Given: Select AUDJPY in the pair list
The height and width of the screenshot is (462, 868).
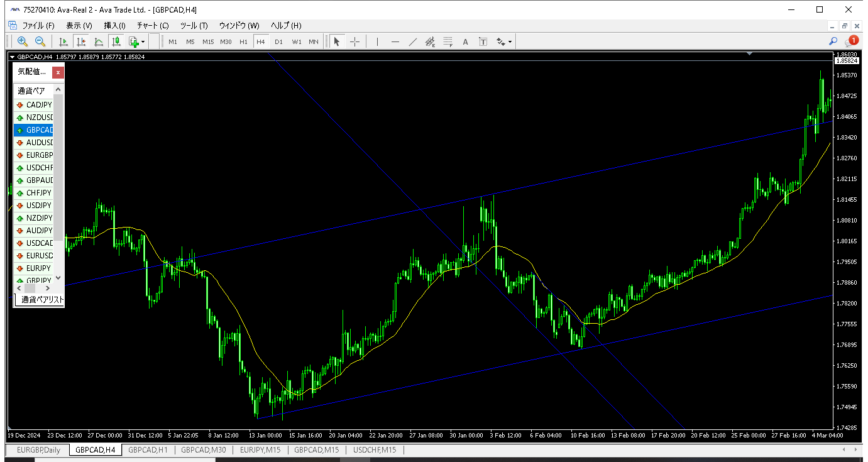Looking at the screenshot, I should click(34, 231).
